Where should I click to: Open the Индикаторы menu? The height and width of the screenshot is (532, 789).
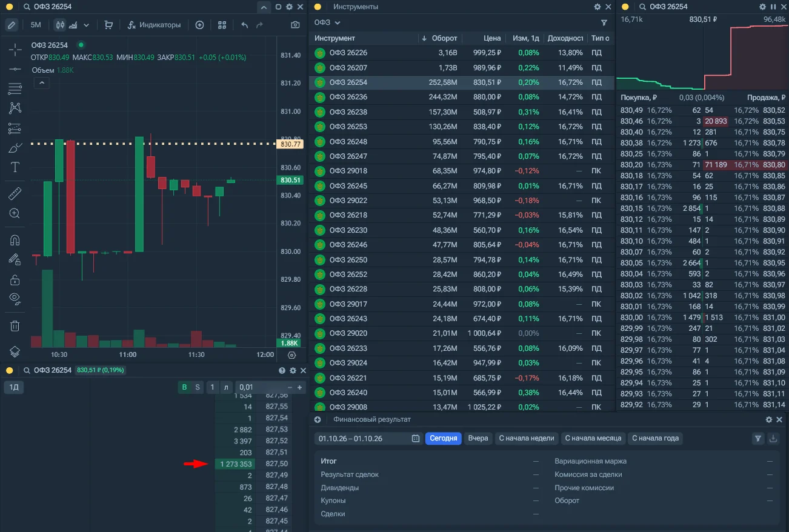click(x=155, y=25)
